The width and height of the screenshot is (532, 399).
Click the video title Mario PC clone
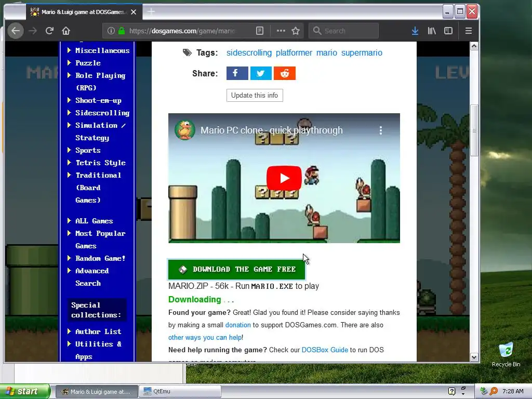271,130
